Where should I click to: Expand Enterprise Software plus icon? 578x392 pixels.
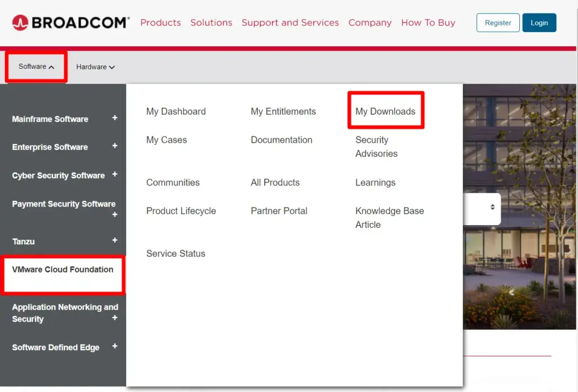click(115, 146)
